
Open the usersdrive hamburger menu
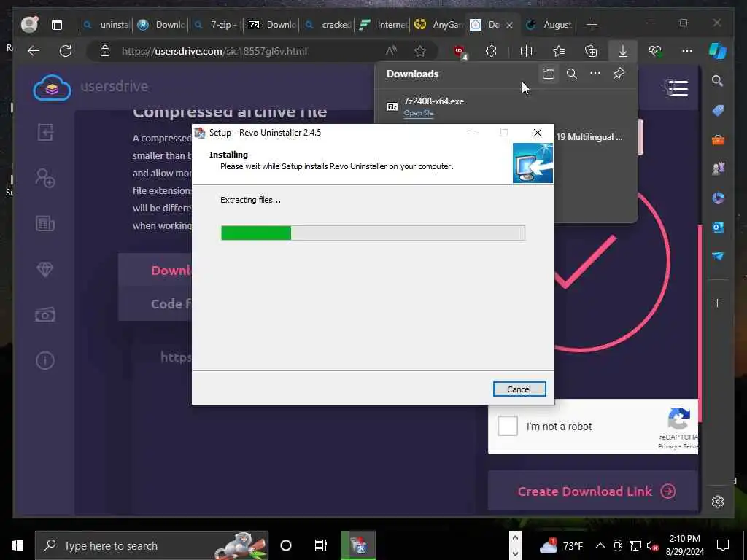click(678, 88)
